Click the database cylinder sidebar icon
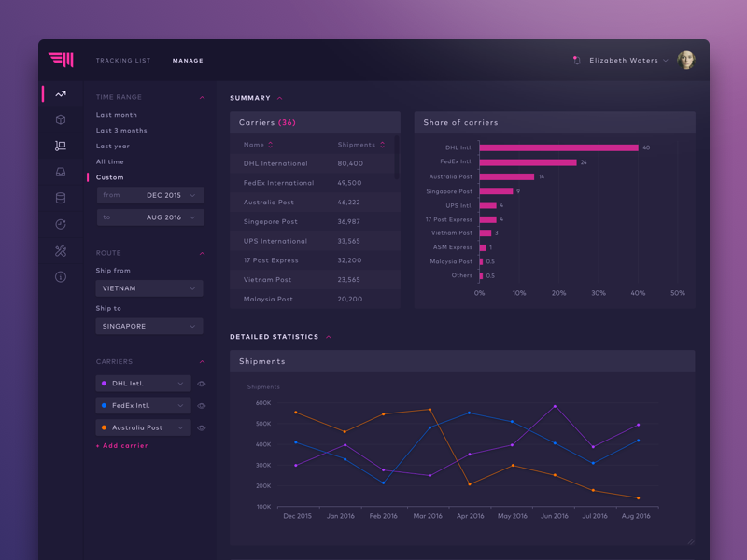The width and height of the screenshot is (747, 560). [61, 198]
